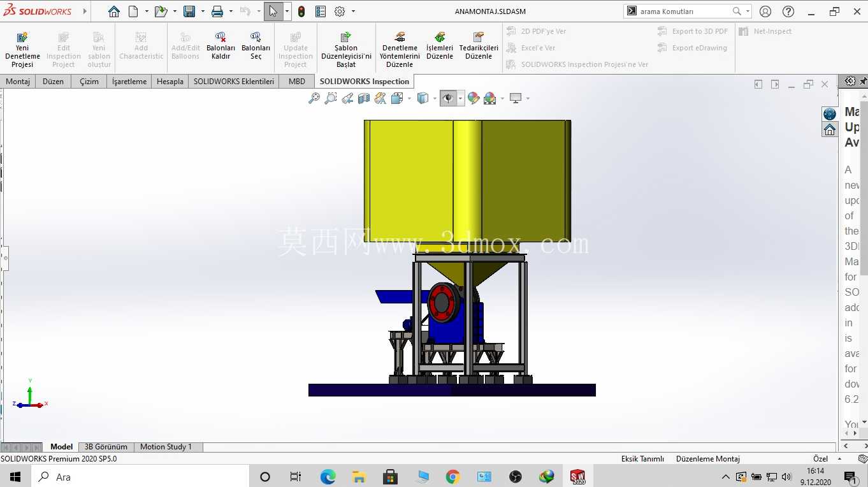
Task: Pick the Select cursor tool
Action: pos(273,11)
